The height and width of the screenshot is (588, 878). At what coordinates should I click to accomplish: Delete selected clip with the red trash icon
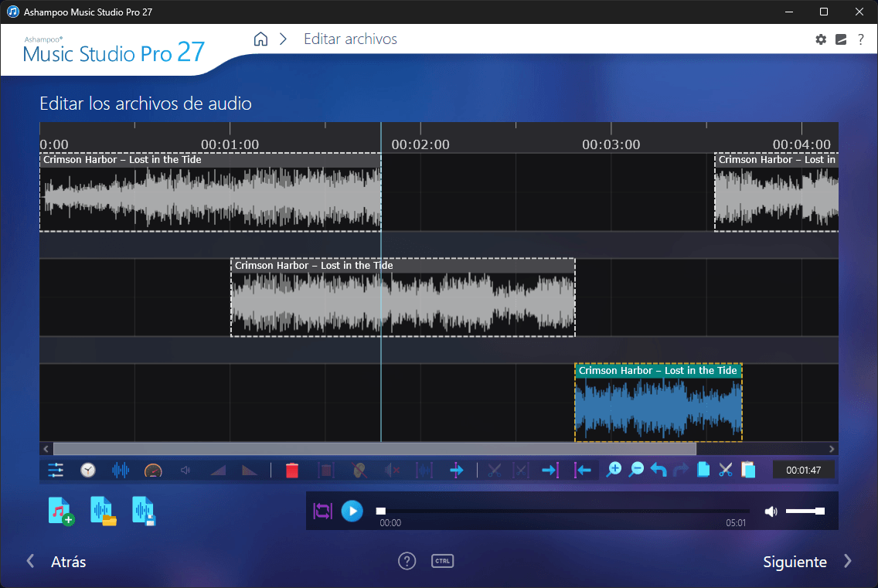coord(291,470)
